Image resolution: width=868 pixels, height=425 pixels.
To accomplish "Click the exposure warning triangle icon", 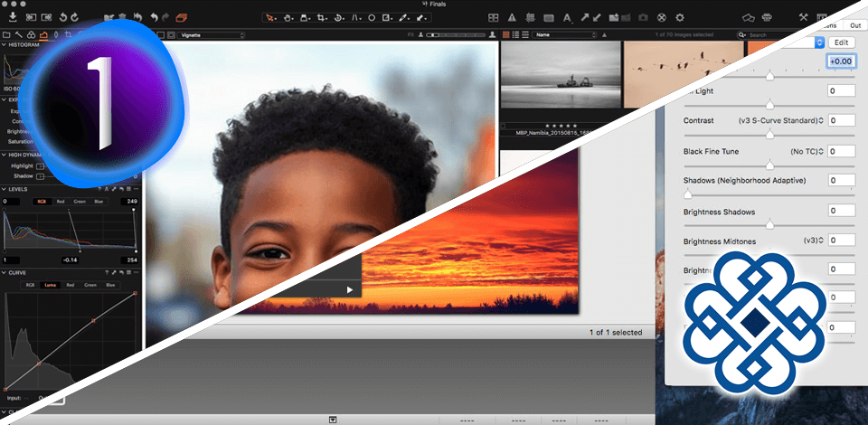I will (514, 16).
